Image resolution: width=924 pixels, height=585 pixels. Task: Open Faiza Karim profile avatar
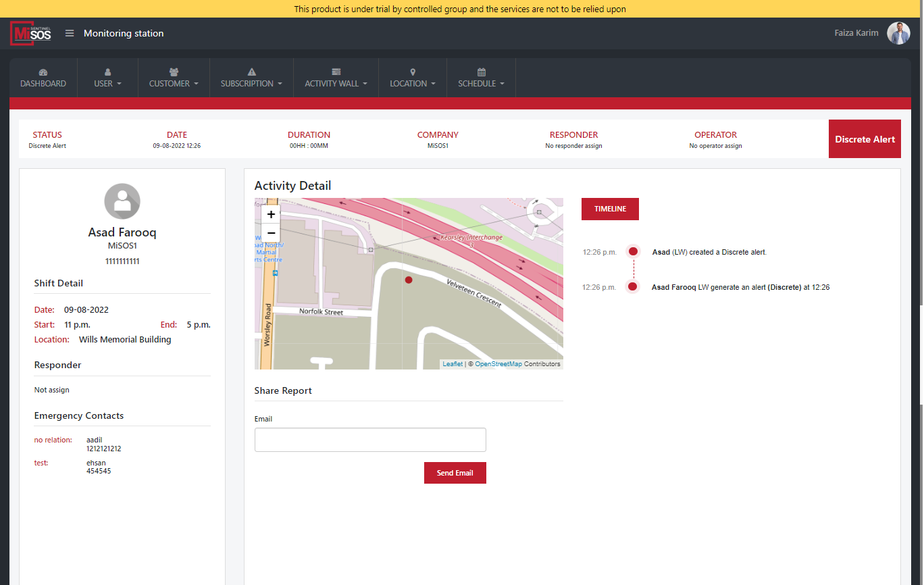(x=898, y=33)
